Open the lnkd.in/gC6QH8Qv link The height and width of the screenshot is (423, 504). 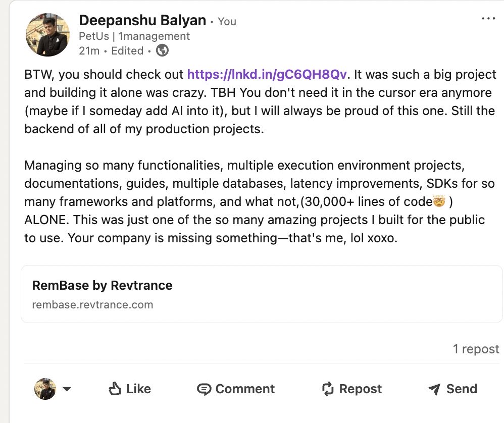[267, 75]
